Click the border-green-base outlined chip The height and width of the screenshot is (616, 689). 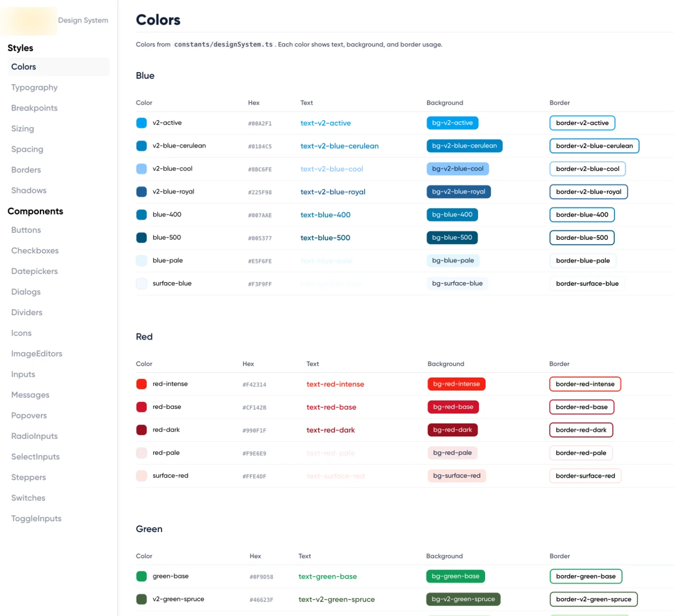pyautogui.click(x=586, y=576)
